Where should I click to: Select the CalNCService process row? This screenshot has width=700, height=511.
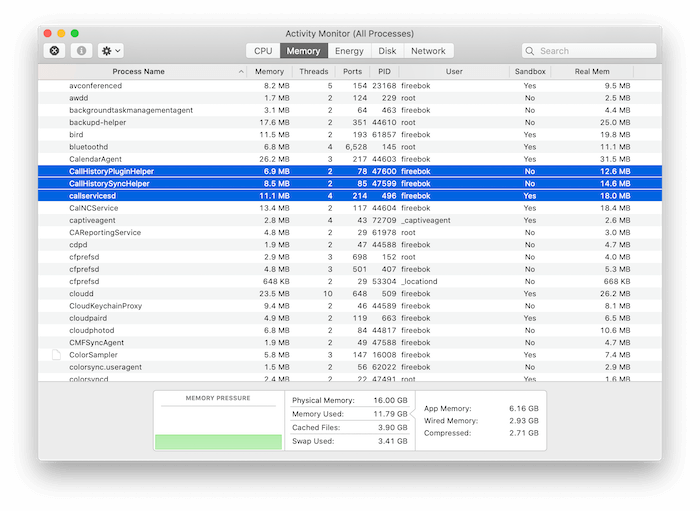[x=350, y=208]
